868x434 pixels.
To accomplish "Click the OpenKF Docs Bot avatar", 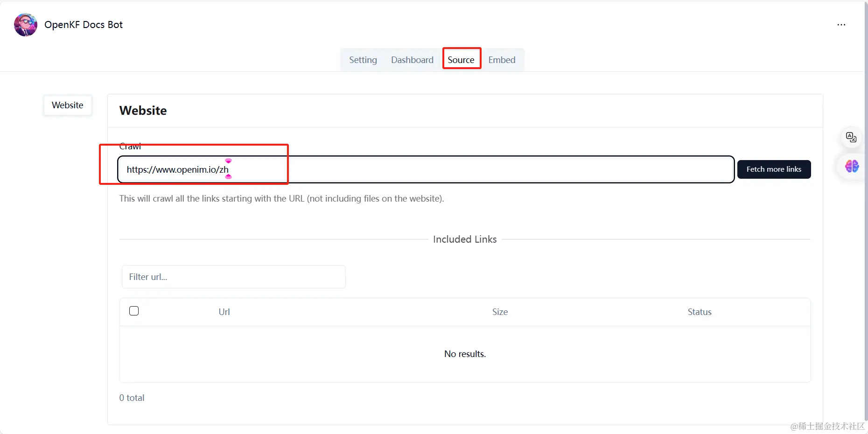I will [x=26, y=25].
